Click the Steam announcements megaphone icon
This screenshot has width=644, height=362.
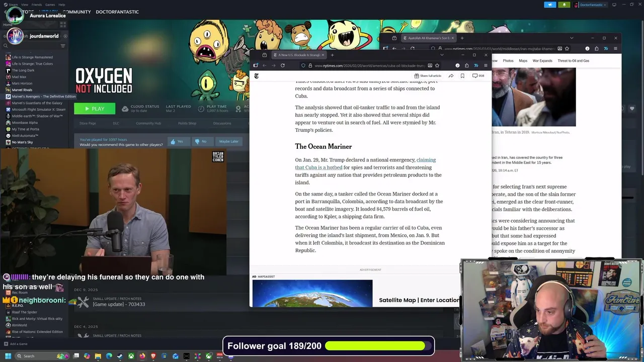click(550, 5)
